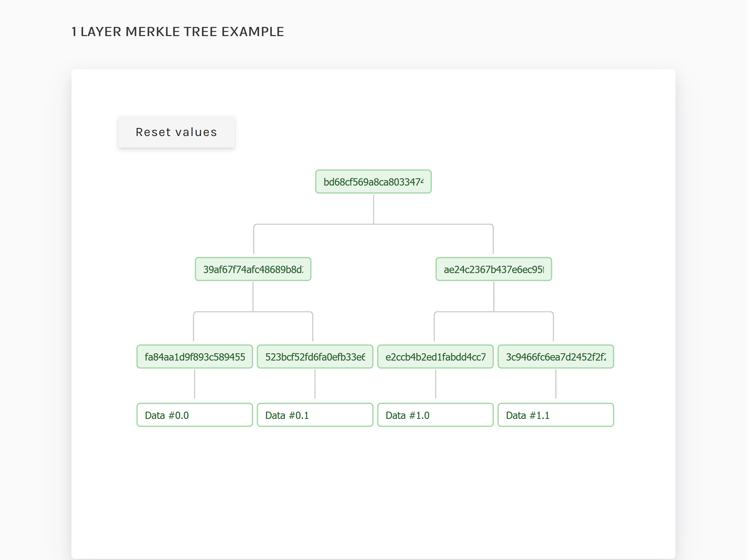Click leaf hash 3c9466fc6ea7d2452f2f
Image resolution: width=747 pixels, height=560 pixels.
[x=556, y=357]
